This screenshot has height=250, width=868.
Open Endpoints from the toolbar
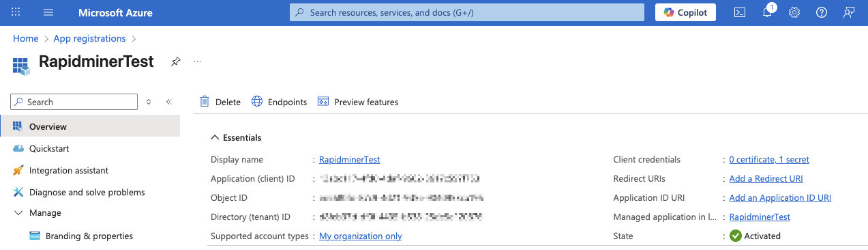(280, 102)
